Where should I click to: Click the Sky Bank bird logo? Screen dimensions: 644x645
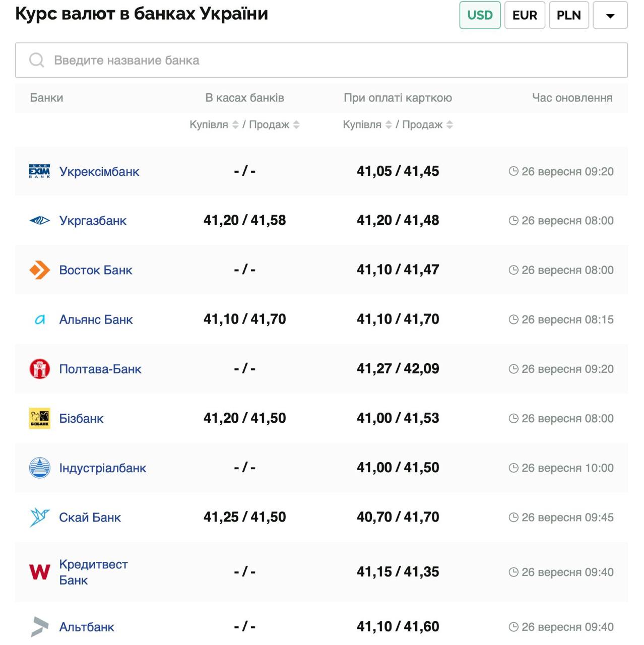[x=39, y=517]
